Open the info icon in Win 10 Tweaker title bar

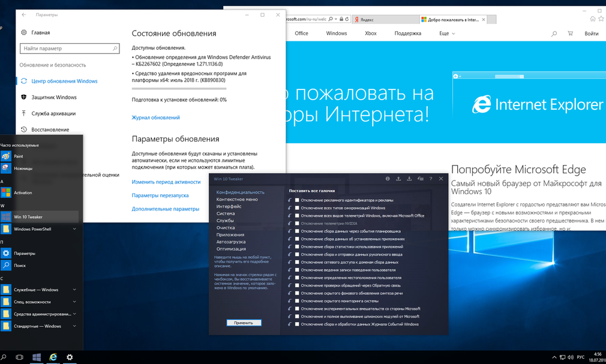pos(387,179)
